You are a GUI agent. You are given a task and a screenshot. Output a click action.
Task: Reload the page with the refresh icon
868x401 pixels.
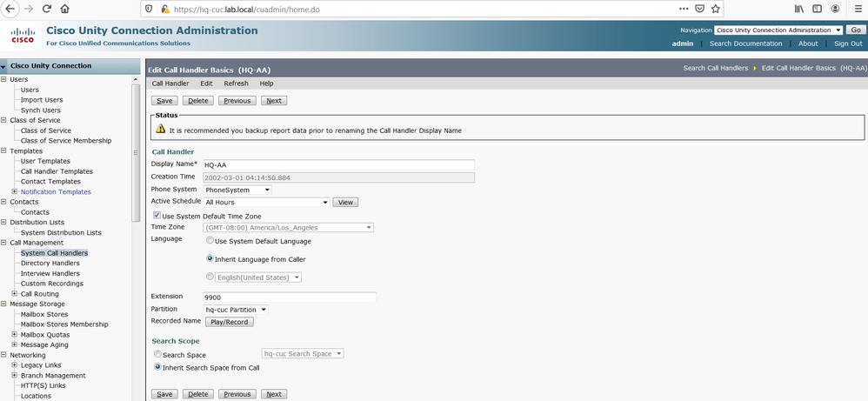[x=46, y=9]
